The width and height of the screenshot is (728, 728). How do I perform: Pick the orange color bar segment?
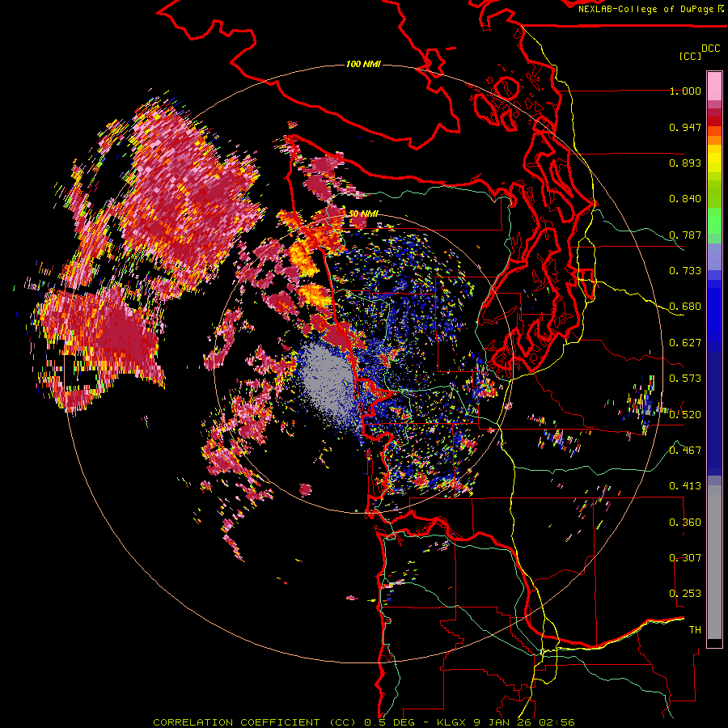point(714,140)
